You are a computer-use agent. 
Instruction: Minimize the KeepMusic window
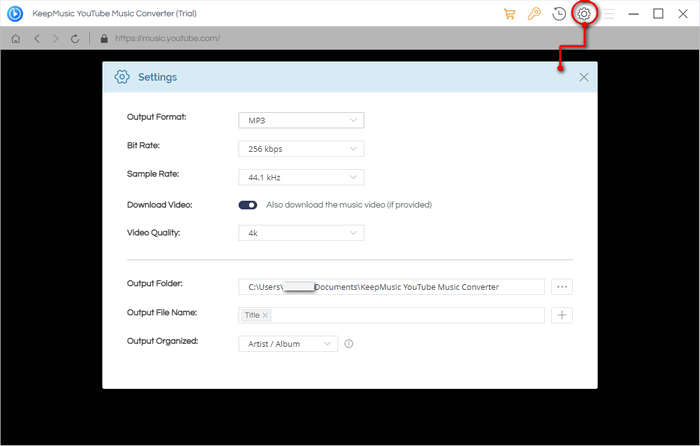tap(633, 14)
